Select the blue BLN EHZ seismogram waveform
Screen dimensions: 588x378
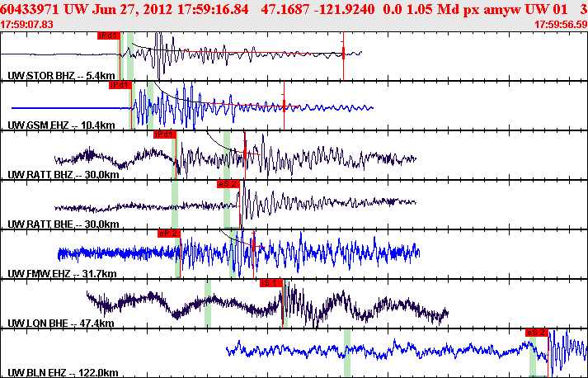[x=407, y=353]
